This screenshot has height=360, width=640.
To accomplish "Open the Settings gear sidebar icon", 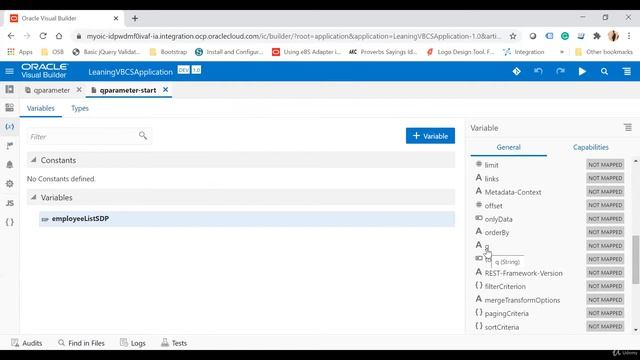I will [x=9, y=184].
